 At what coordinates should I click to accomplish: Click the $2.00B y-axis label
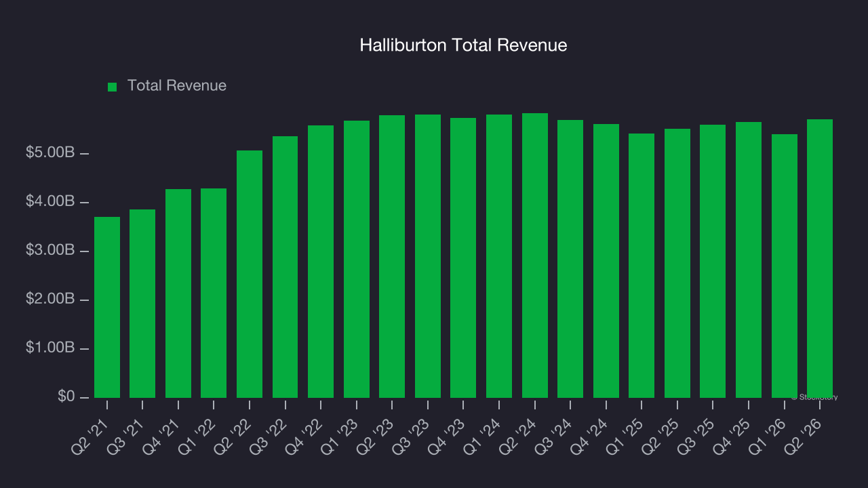point(50,300)
